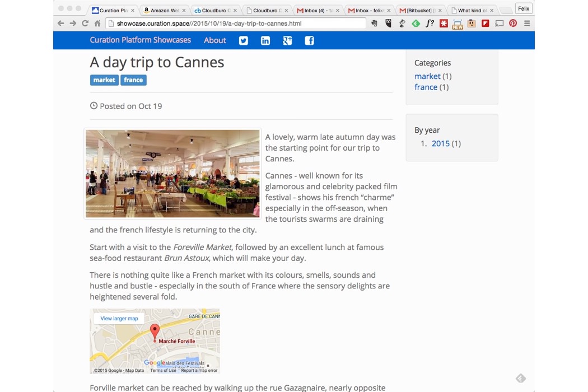This screenshot has width=588, height=392.
Task: Open the Facebook icon in the navbar
Action: click(309, 40)
